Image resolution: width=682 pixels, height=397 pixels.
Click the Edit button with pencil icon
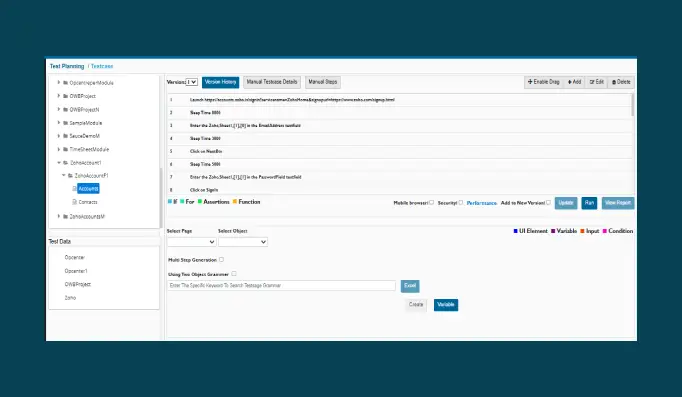tap(596, 82)
